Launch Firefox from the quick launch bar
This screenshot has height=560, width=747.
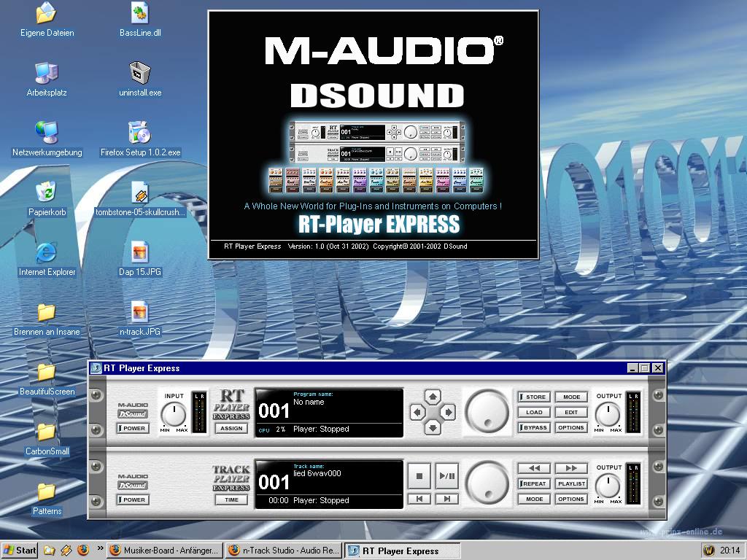click(83, 551)
